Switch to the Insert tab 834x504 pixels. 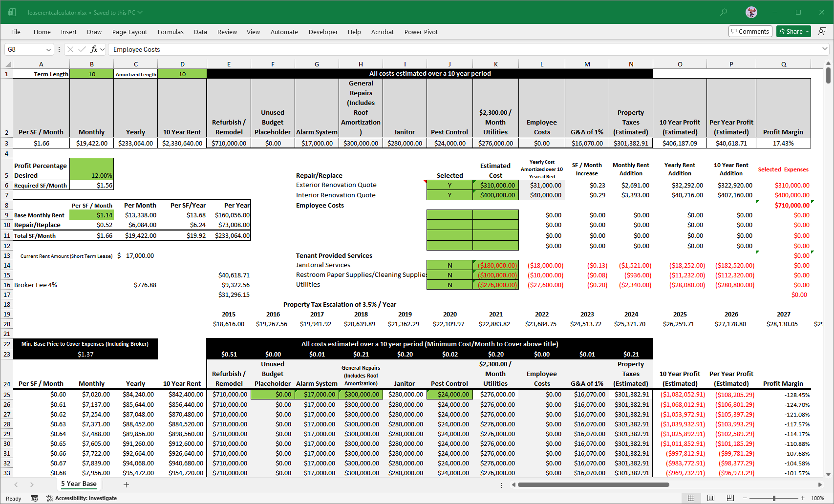(x=68, y=32)
